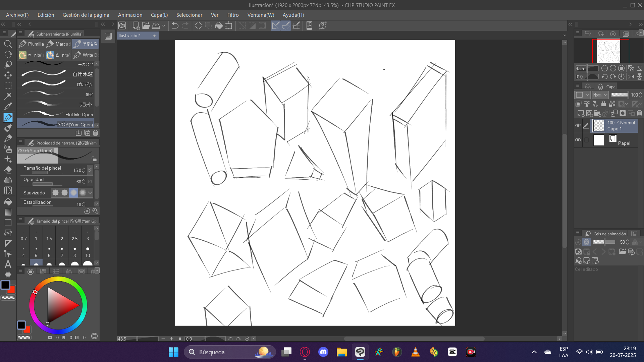Hide the Papel layer eye icon
The image size is (644, 362).
(578, 140)
